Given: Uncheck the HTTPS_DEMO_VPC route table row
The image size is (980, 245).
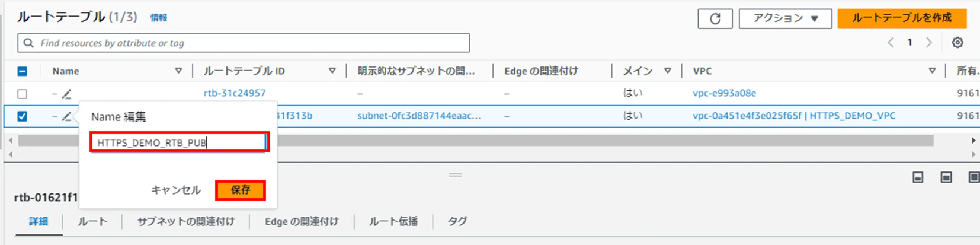Looking at the screenshot, I should tap(22, 116).
